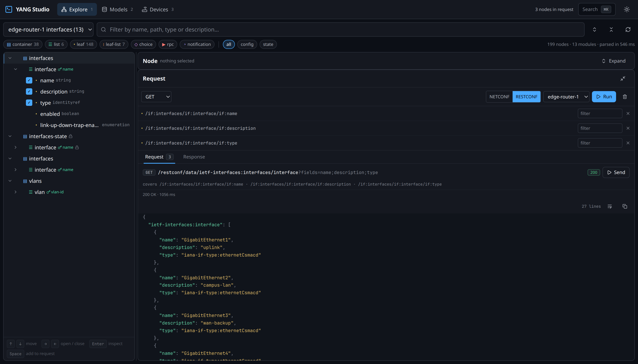Select the all filter pill
The image size is (638, 364).
click(228, 44)
